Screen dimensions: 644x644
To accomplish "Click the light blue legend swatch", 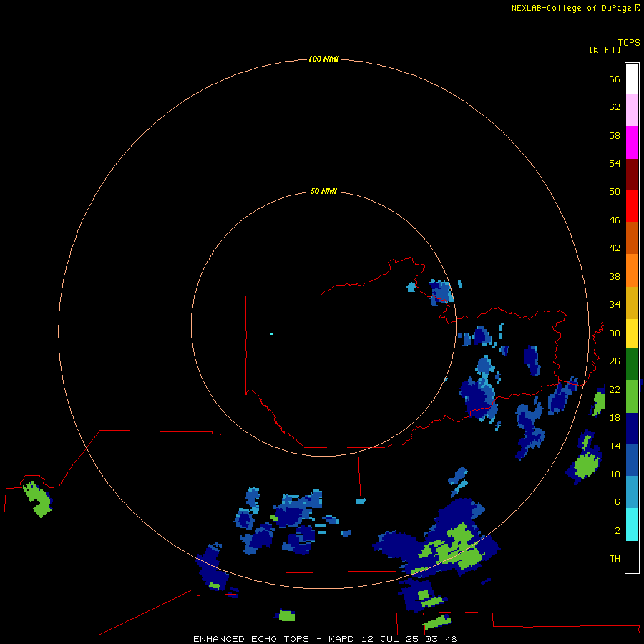I will pos(632,492).
